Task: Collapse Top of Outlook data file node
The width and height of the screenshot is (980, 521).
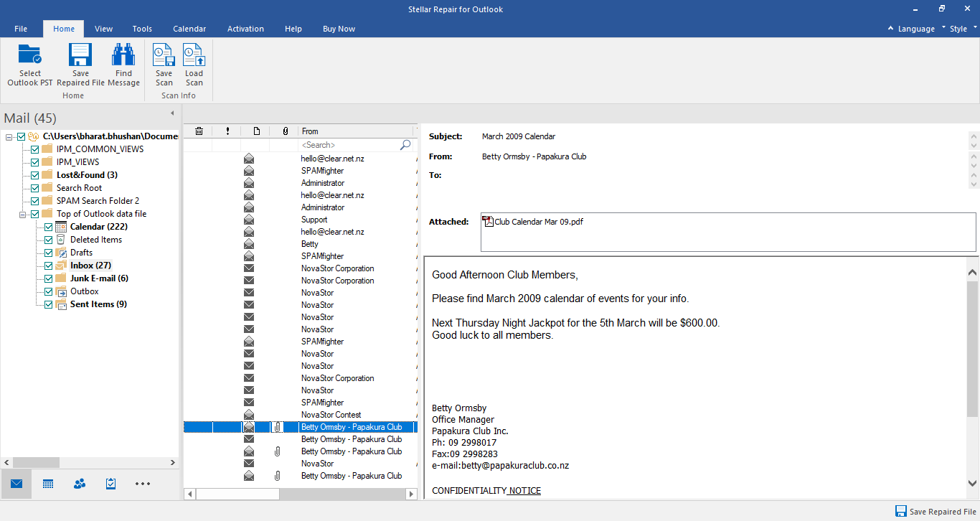Action: pyautogui.click(x=23, y=214)
